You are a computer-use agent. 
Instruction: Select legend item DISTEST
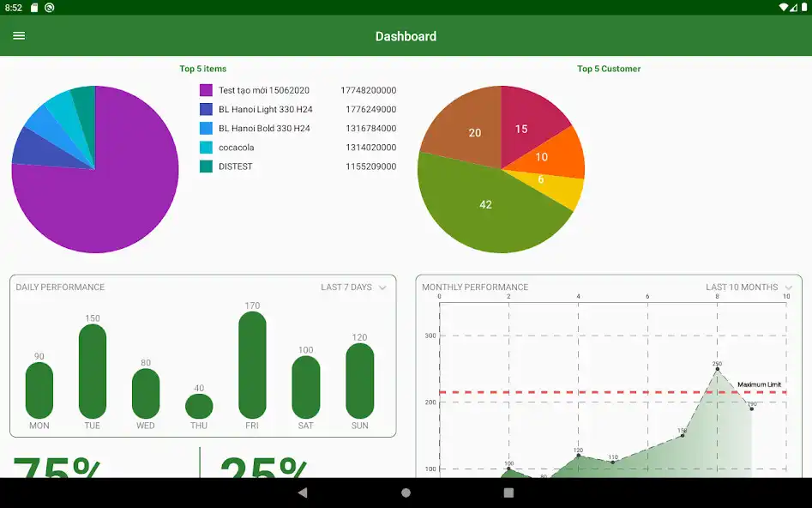tap(236, 166)
